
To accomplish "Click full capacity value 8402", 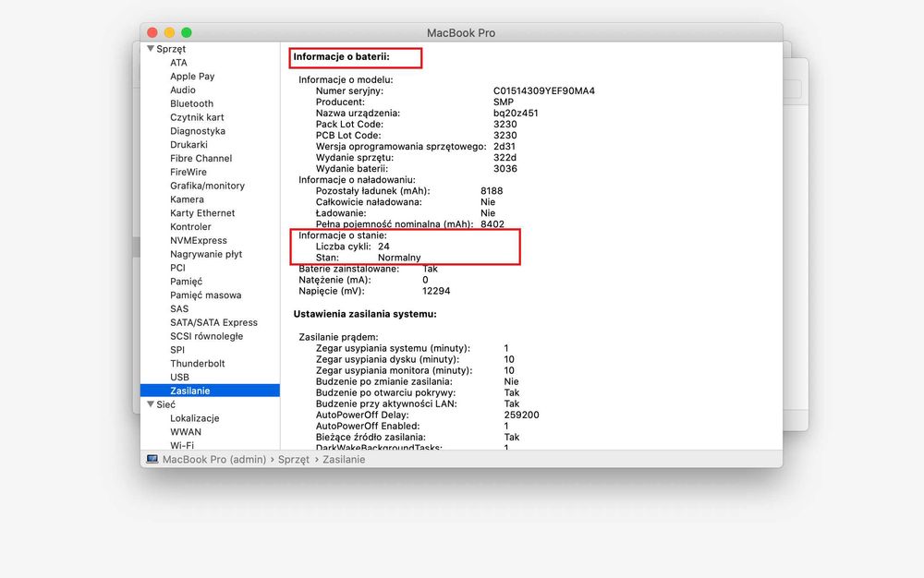I will tap(492, 224).
